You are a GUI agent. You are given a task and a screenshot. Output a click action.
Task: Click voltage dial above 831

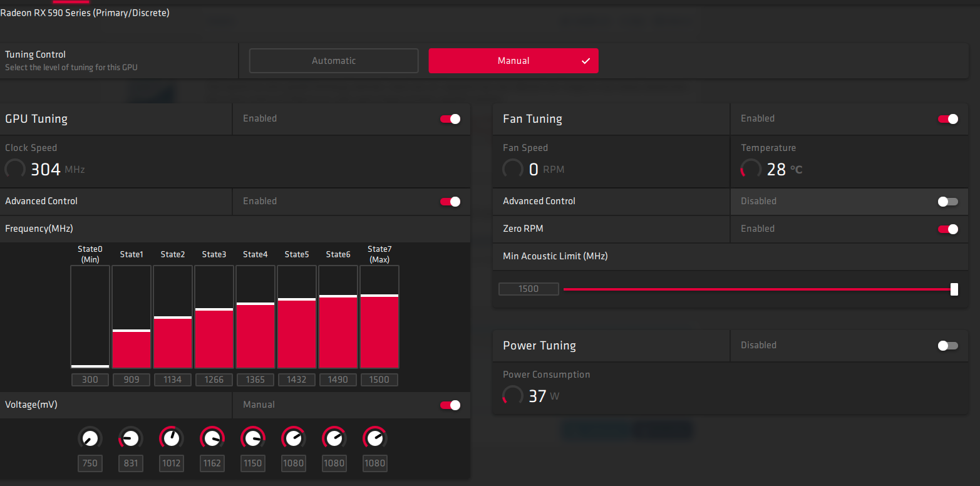tap(131, 438)
